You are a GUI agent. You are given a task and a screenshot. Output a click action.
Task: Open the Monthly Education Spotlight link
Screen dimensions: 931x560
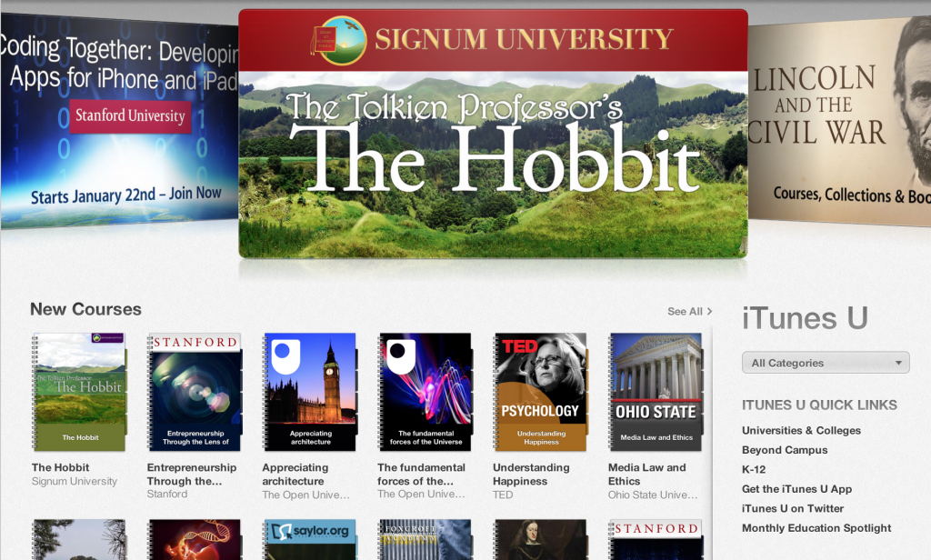816,528
